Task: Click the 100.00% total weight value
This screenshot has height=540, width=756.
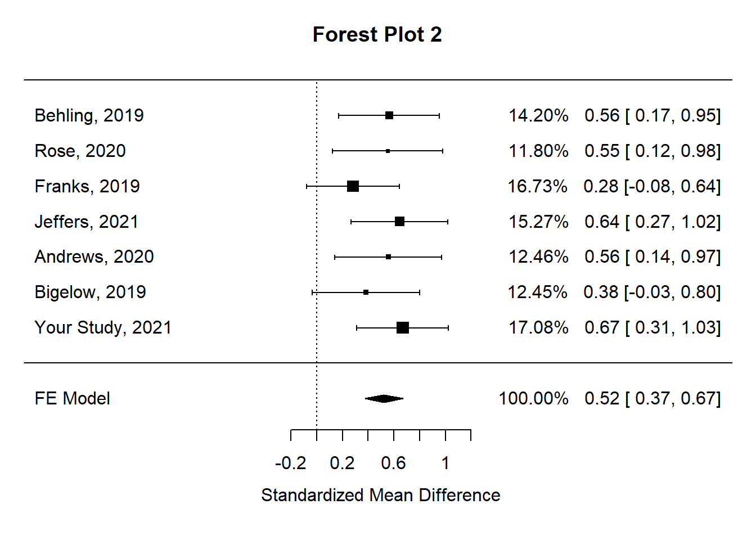Action: pyautogui.click(x=533, y=398)
